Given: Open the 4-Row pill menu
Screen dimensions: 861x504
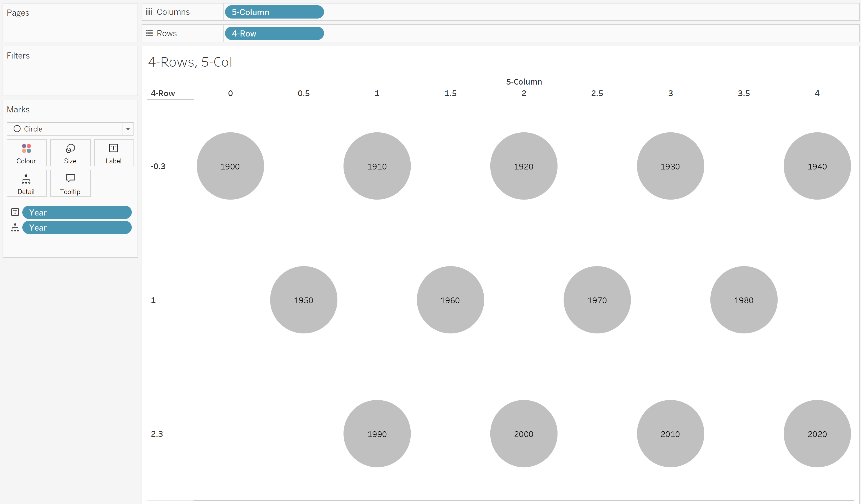Looking at the screenshot, I should point(274,33).
